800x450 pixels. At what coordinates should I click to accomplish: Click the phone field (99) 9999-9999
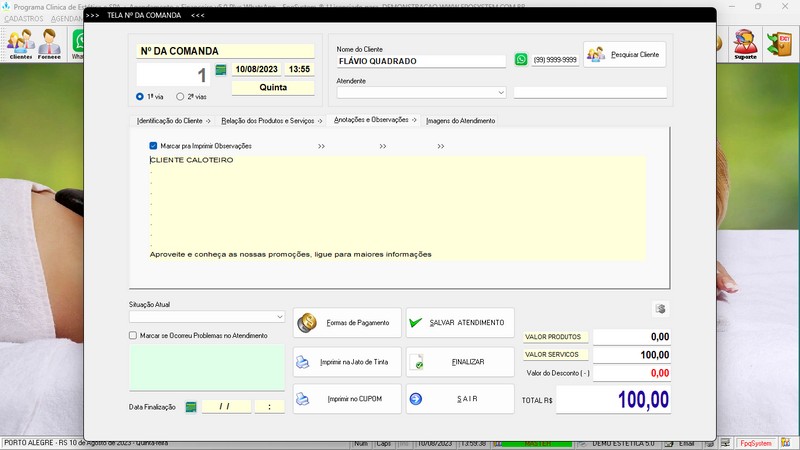click(555, 60)
